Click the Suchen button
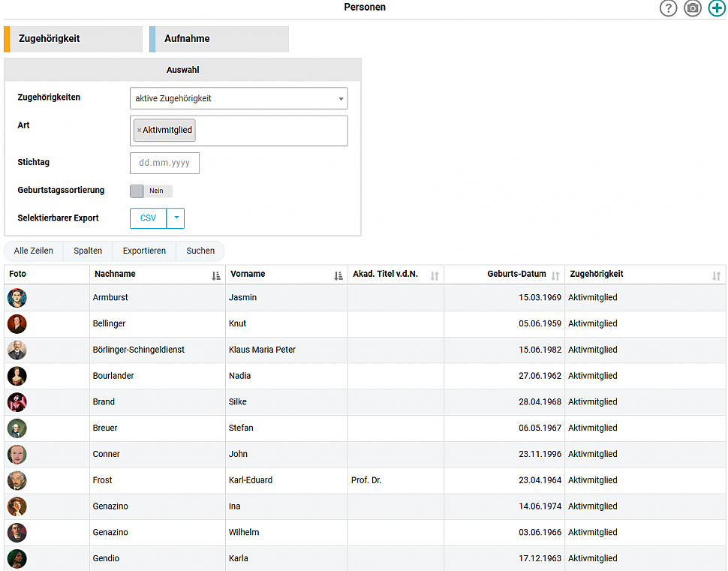This screenshot has width=728, height=571. pos(200,251)
